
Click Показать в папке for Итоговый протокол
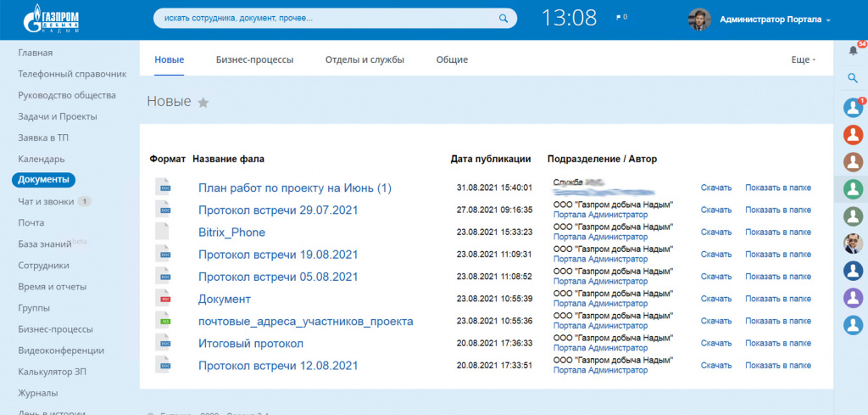click(x=778, y=343)
